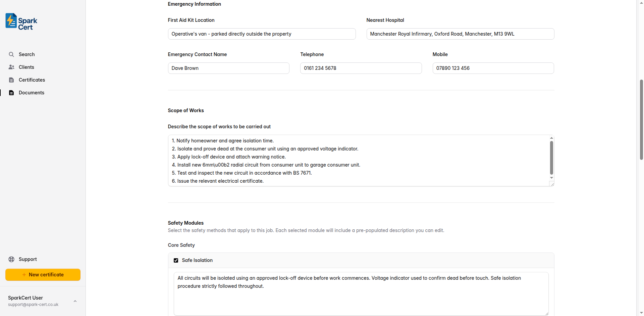Viewport: 644px width, 316px height.
Task: Click the Safe Isolation description textarea
Action: point(361,294)
